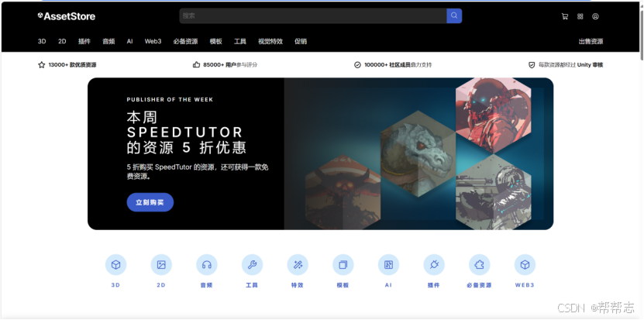Click the sniper soldier hexagon thumbnail
The image size is (644, 320).
coord(493,192)
